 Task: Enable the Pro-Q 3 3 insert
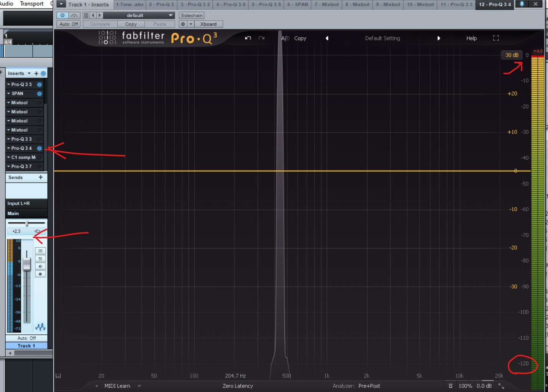coord(40,139)
